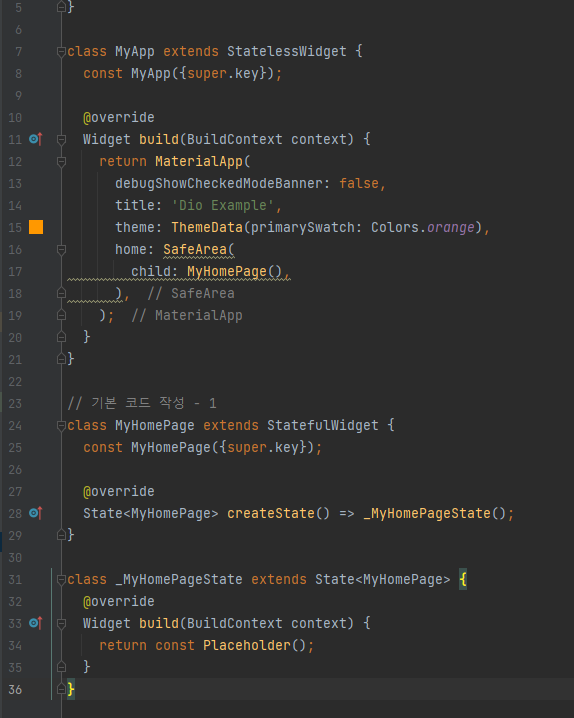Click the fold end marker on line 19

tap(61, 315)
